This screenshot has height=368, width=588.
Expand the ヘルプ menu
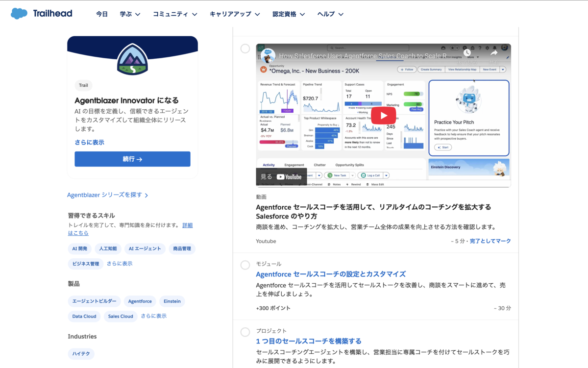pyautogui.click(x=330, y=14)
